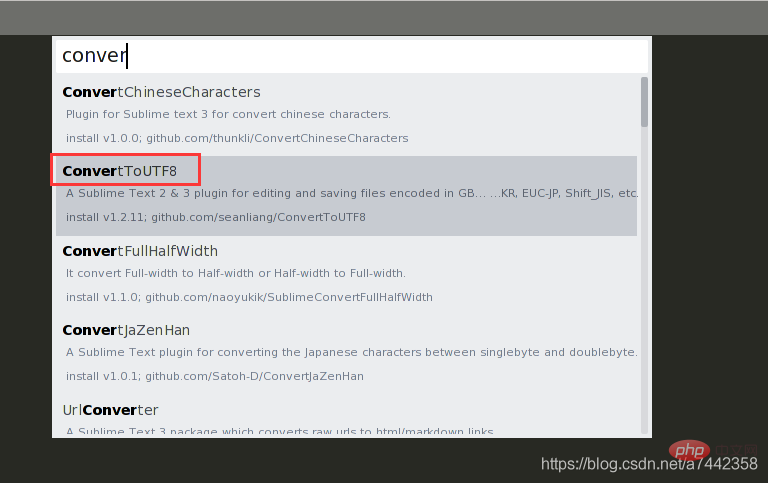Screen dimensions: 768x483
Task: Click the blog.csdn.net watermark URL
Action: coord(649,463)
